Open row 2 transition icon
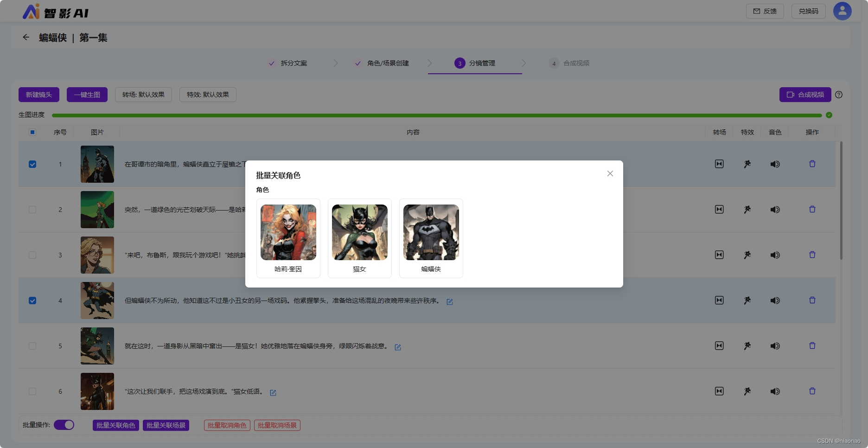Image resolution: width=868 pixels, height=448 pixels. pos(719,209)
